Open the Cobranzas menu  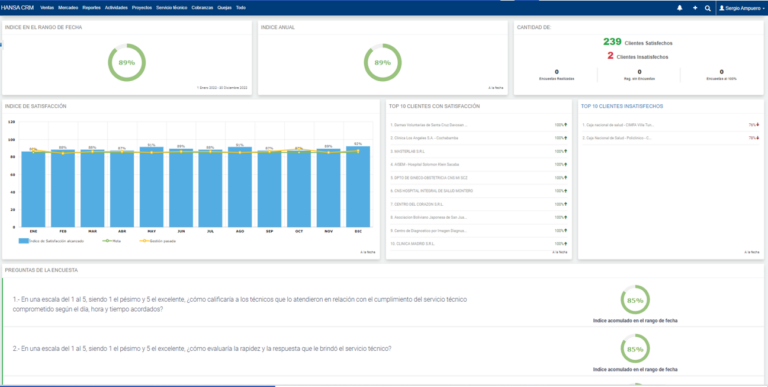point(202,8)
